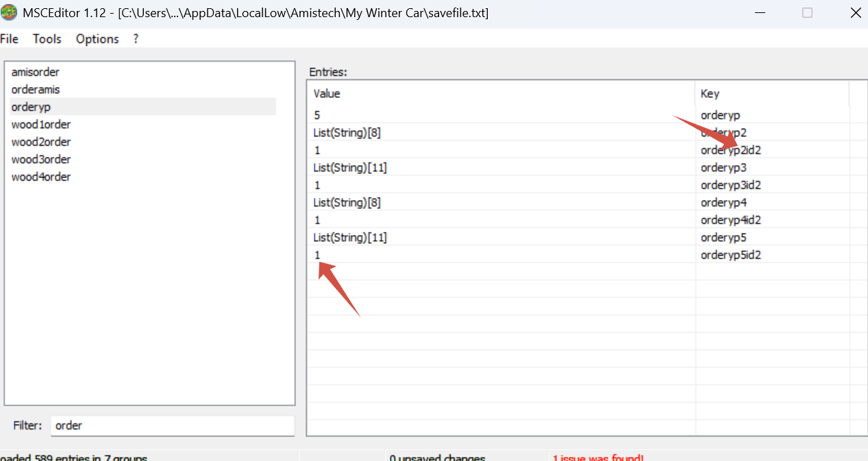Click List(String)[8] value of orderyp4

(347, 203)
